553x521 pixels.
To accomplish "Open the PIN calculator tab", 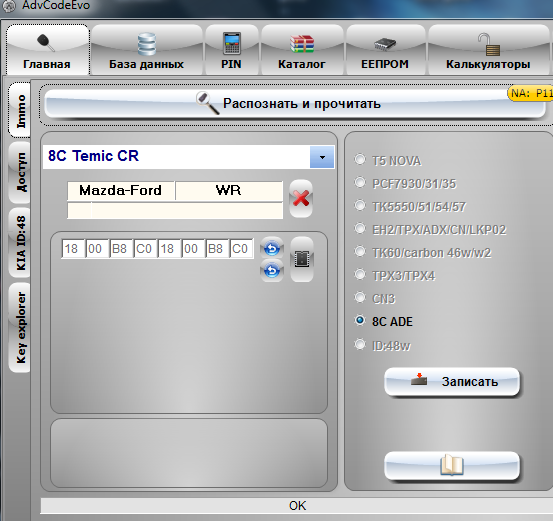I will (x=231, y=50).
